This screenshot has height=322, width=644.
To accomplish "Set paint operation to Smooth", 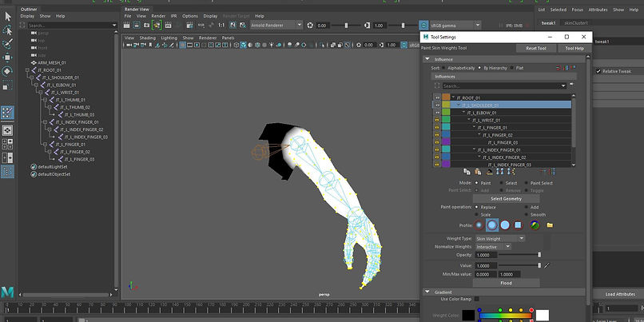I will (x=527, y=215).
